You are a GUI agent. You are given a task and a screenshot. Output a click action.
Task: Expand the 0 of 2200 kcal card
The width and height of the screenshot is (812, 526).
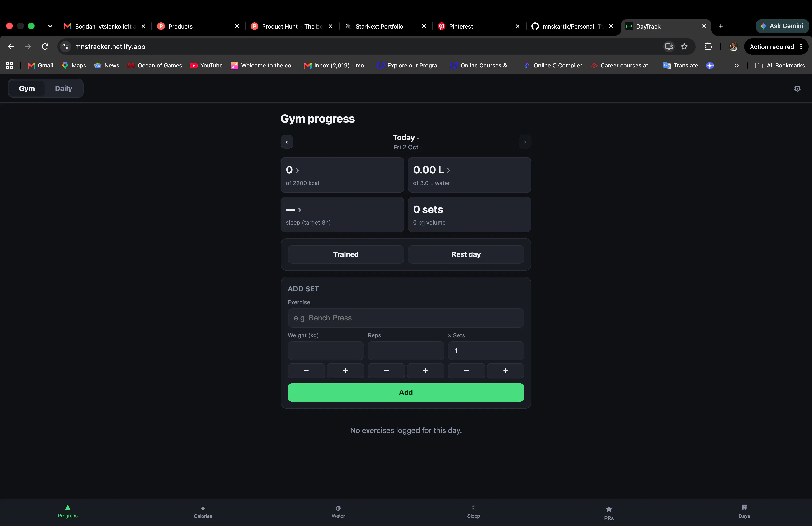[342, 175]
